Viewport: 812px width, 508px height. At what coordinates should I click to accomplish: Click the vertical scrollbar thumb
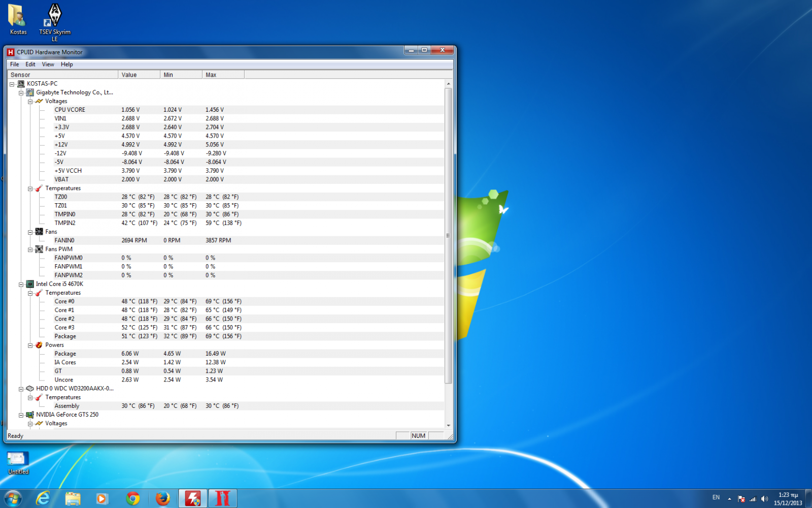[448, 236]
